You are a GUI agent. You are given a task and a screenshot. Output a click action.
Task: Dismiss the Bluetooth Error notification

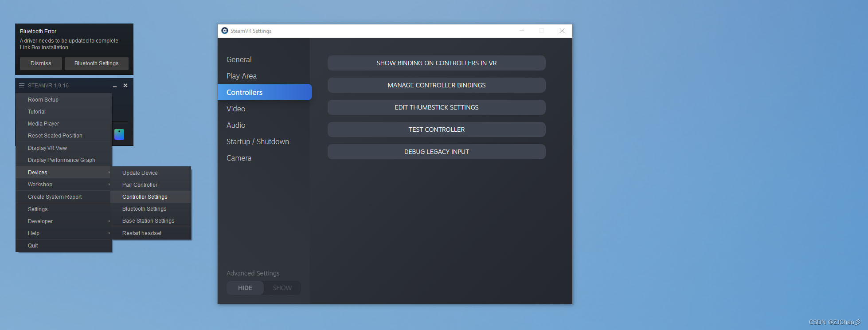[41, 63]
